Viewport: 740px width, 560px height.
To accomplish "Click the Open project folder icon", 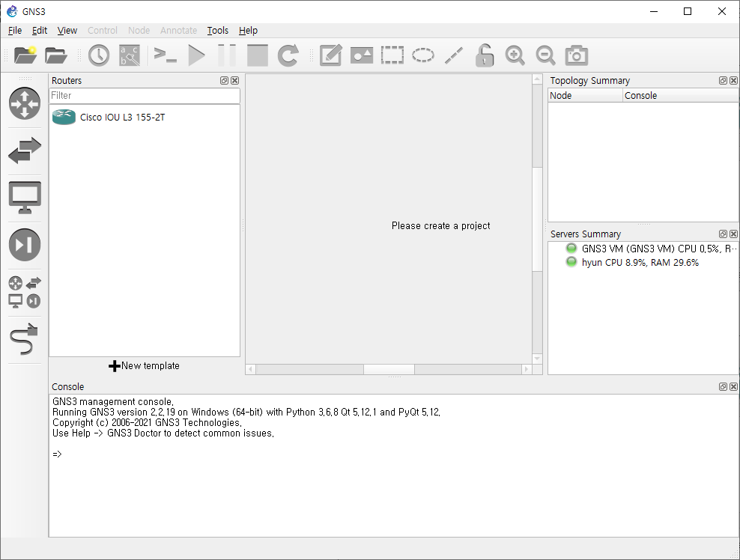I will [x=55, y=55].
